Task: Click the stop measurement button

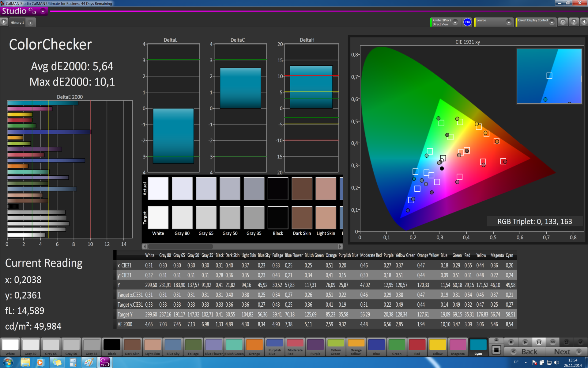Action: click(511, 342)
